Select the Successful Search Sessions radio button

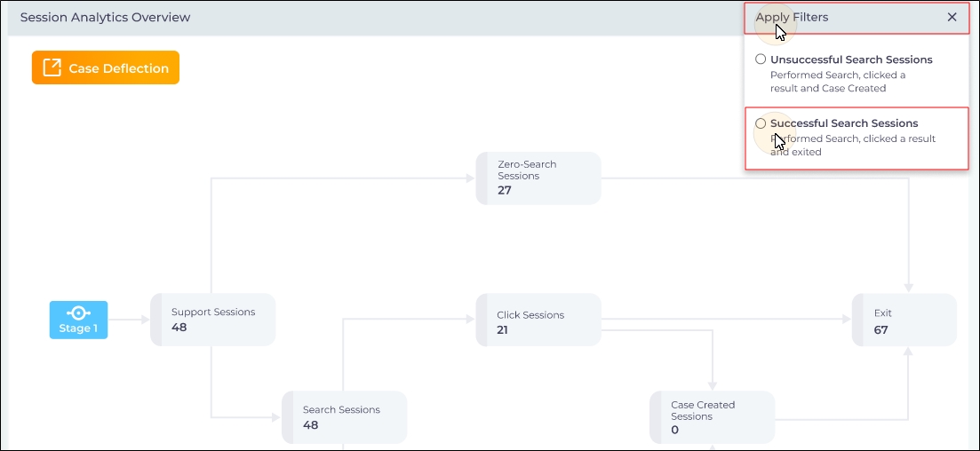[761, 123]
